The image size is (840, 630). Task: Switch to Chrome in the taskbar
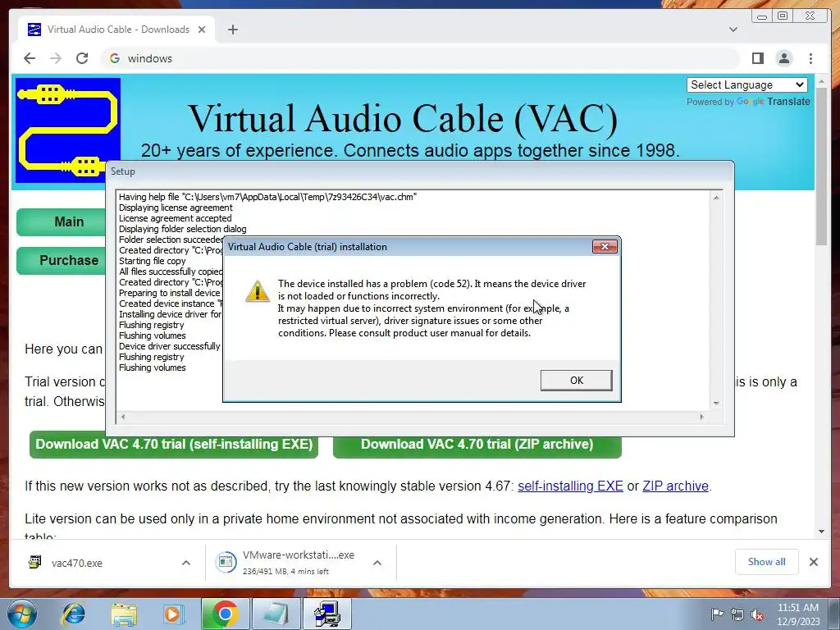(x=225, y=614)
